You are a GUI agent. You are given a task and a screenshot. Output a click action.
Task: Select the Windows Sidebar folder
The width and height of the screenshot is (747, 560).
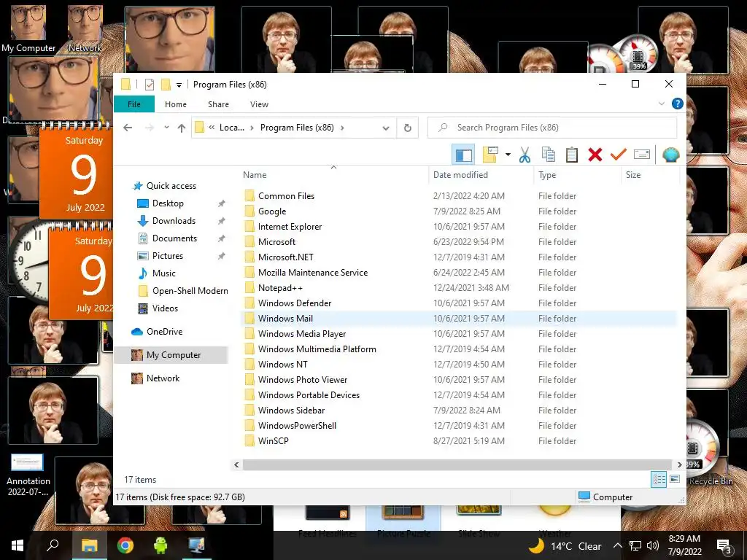(x=291, y=411)
